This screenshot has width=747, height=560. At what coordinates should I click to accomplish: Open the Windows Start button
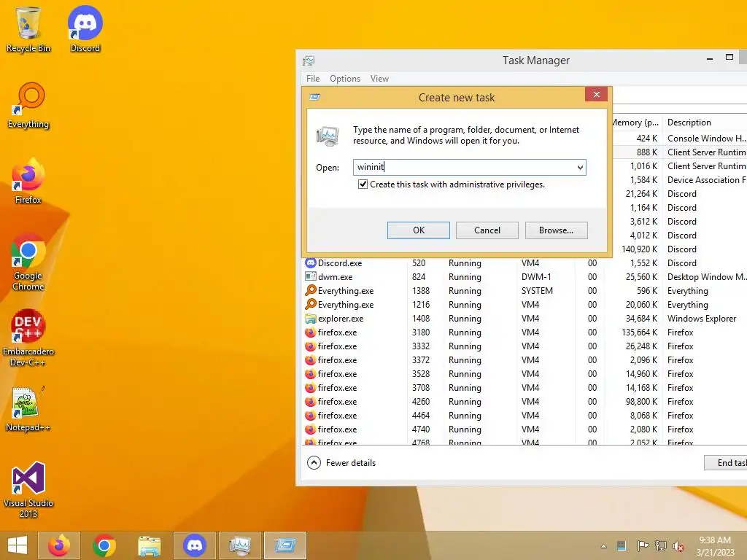pos(18,545)
